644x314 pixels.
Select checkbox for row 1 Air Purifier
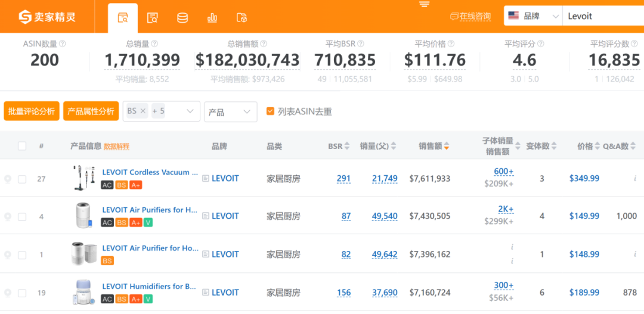tap(22, 255)
